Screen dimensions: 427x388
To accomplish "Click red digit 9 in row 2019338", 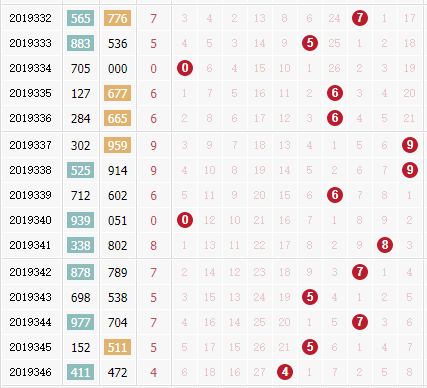I will pyautogui.click(x=153, y=171).
